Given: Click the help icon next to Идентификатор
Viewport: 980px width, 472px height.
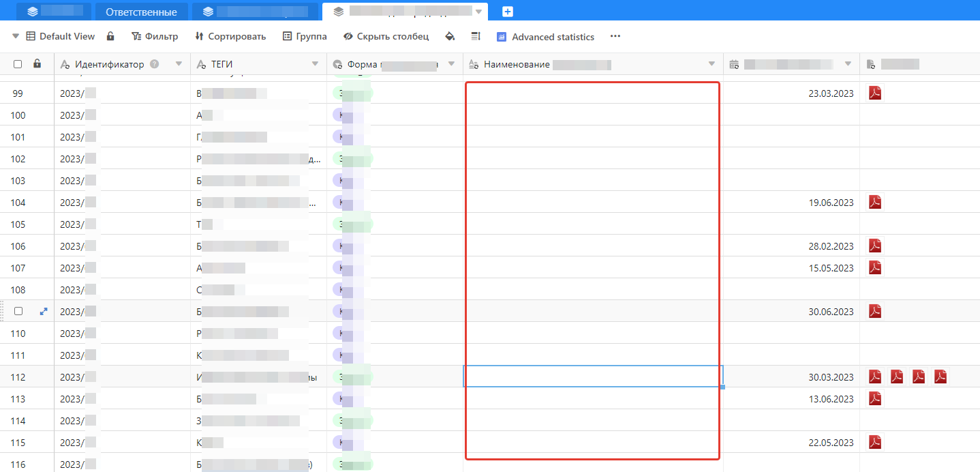Looking at the screenshot, I should point(155,64).
